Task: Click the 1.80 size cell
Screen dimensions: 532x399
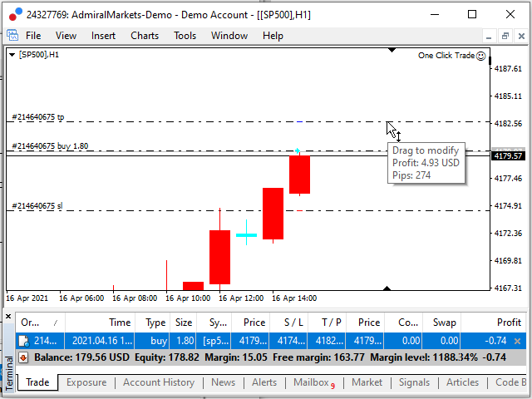Action: click(183, 341)
